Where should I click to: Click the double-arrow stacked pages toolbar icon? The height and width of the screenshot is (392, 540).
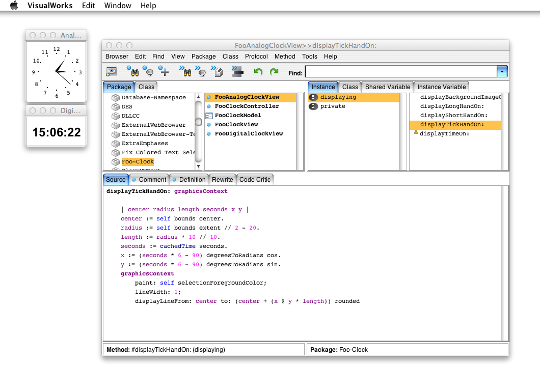point(217,71)
